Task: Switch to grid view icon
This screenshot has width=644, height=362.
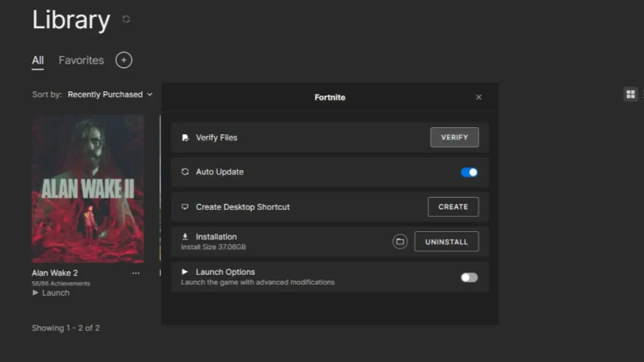Action: click(631, 94)
